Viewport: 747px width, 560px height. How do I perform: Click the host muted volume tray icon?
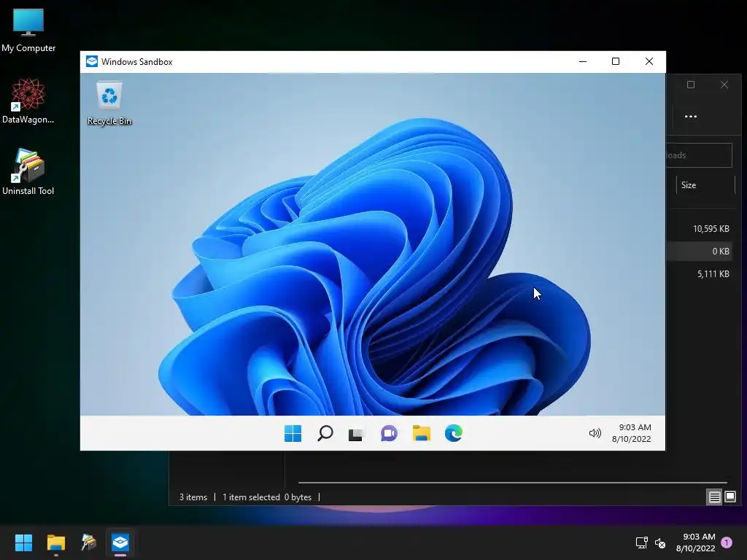click(660, 542)
